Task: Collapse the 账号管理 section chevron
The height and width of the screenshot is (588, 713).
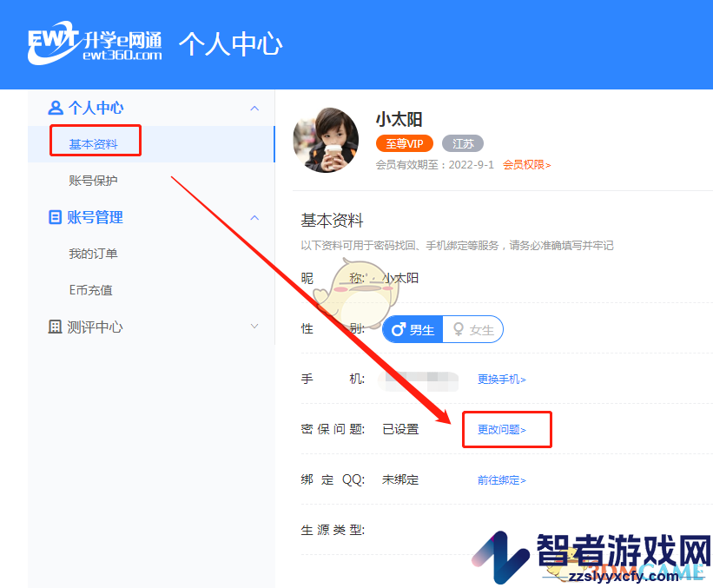Action: [254, 217]
